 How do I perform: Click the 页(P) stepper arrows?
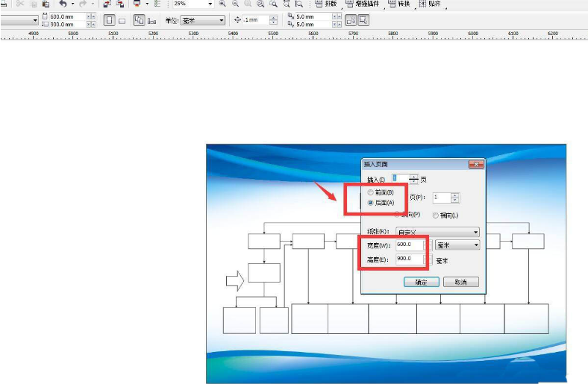pyautogui.click(x=455, y=198)
